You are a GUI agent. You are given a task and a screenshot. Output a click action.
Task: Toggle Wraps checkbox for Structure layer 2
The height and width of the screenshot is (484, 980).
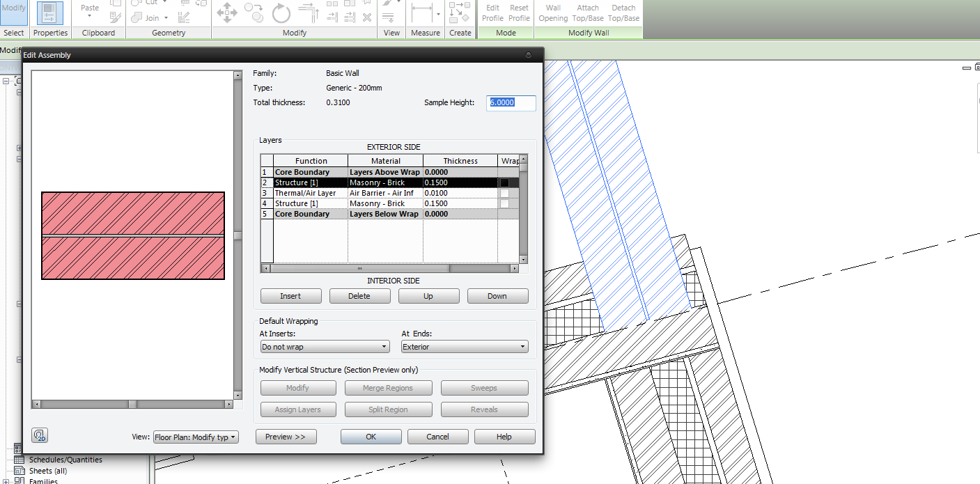504,182
